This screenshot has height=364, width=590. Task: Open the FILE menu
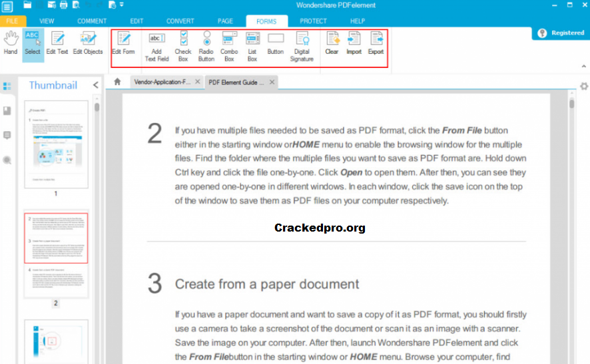pos(13,21)
